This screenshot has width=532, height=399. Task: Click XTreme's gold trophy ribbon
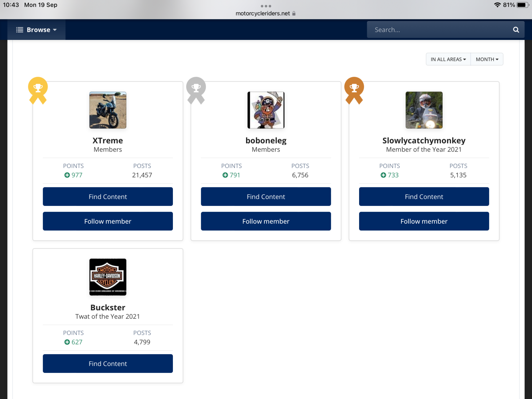(x=38, y=89)
